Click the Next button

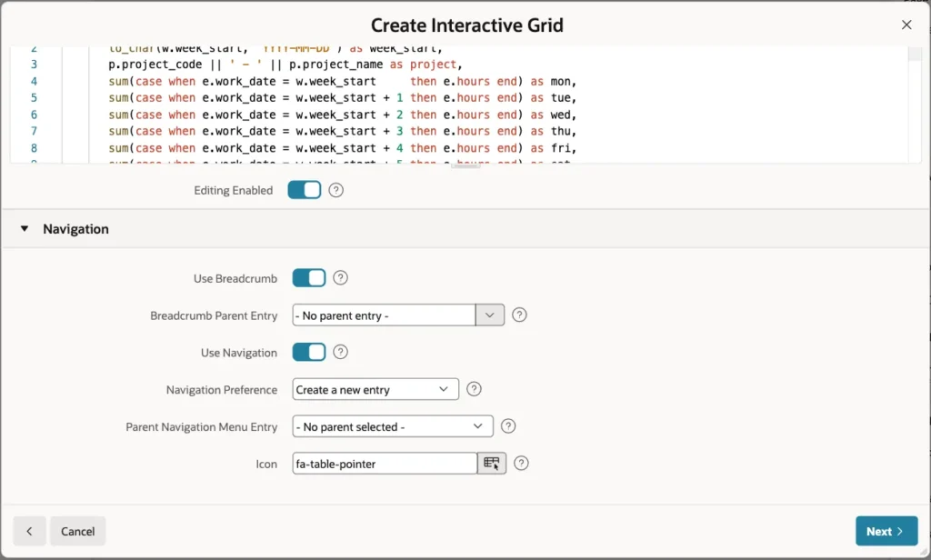(x=886, y=531)
